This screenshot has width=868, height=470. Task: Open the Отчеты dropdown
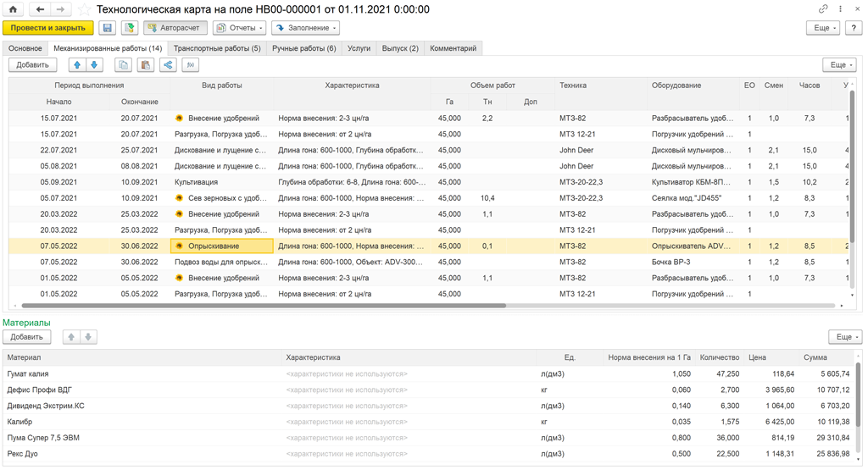pos(240,28)
